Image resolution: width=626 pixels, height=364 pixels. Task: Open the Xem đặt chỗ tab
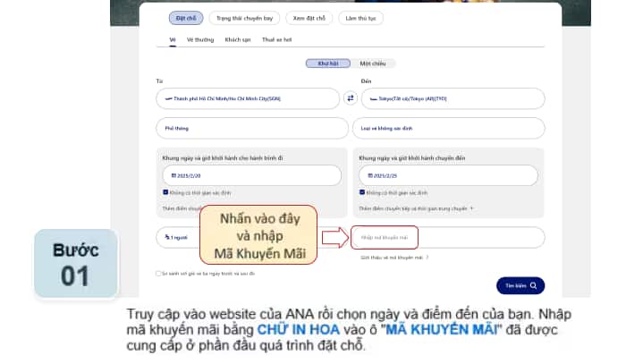(x=309, y=18)
